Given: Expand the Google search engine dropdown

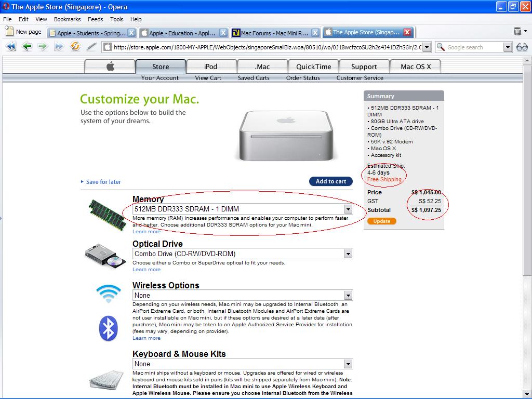Looking at the screenshot, I should click(x=508, y=47).
